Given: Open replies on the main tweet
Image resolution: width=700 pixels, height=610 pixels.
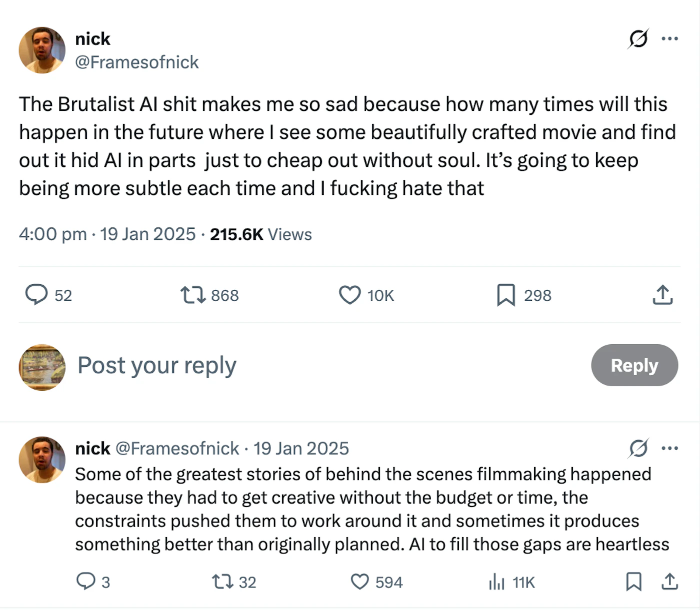Looking at the screenshot, I should pyautogui.click(x=36, y=295).
